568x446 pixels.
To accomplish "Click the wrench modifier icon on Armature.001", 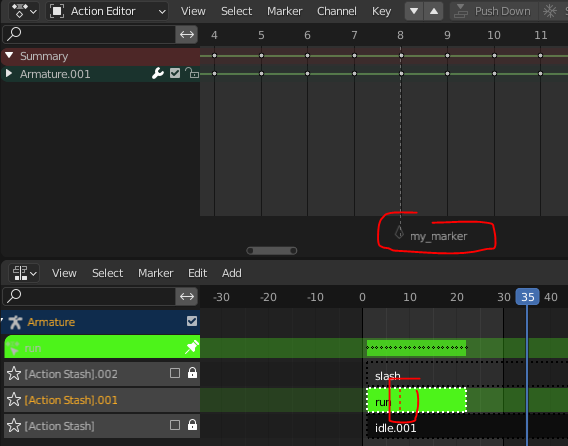I will [x=158, y=74].
